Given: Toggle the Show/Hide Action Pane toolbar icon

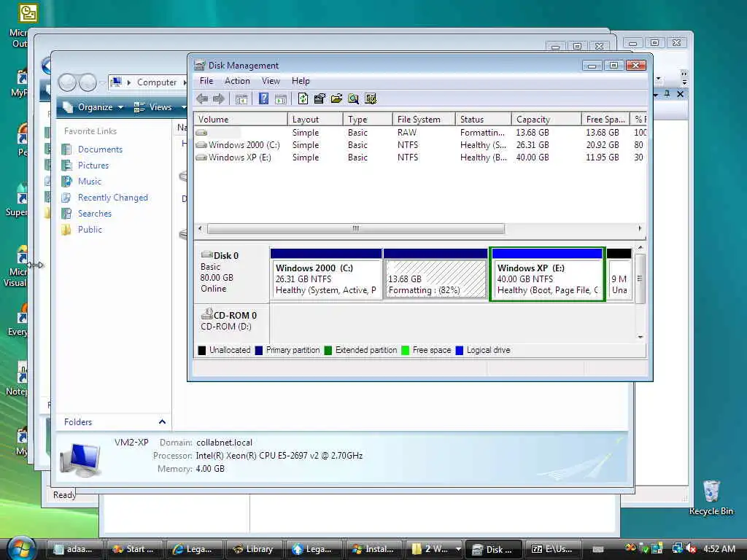Looking at the screenshot, I should [281, 99].
